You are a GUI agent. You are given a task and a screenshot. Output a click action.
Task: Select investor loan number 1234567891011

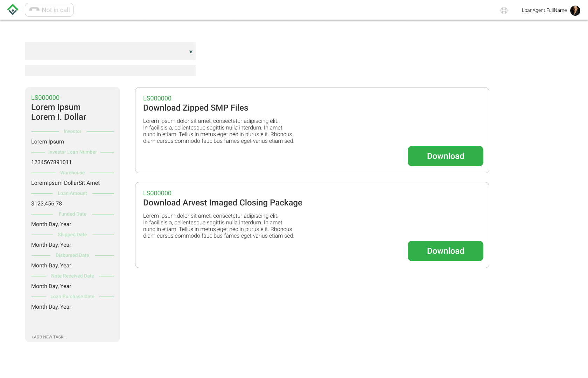[51, 162]
